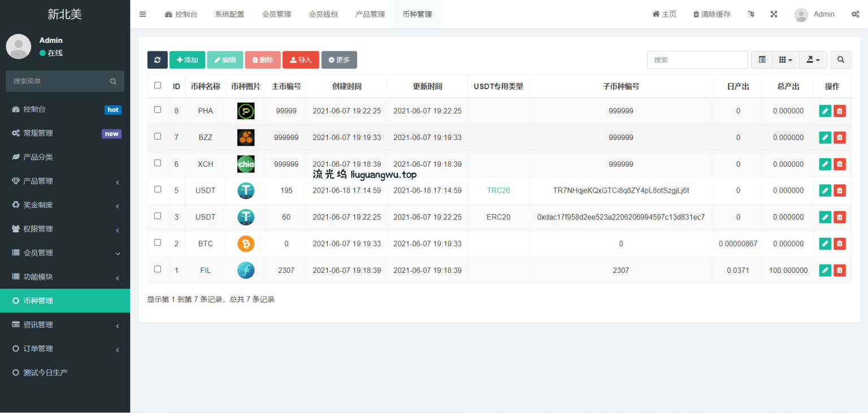This screenshot has width=868, height=413.
Task: Click the red delete icon for BTC row
Action: point(840,244)
